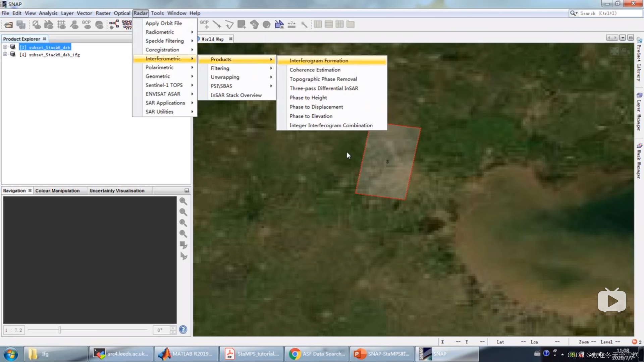Image resolution: width=644 pixels, height=362 pixels.
Task: Open the Sentinel-1 TOPS submenu
Action: coord(164,85)
